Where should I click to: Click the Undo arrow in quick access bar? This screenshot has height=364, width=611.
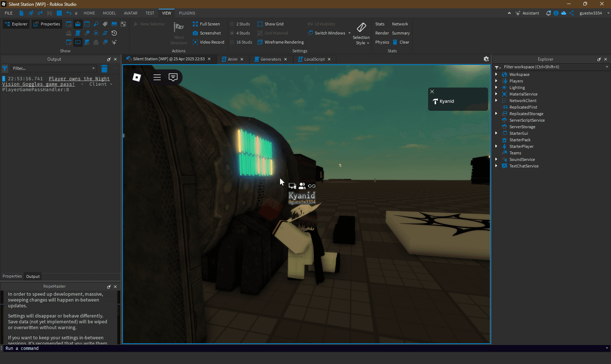[x=69, y=13]
